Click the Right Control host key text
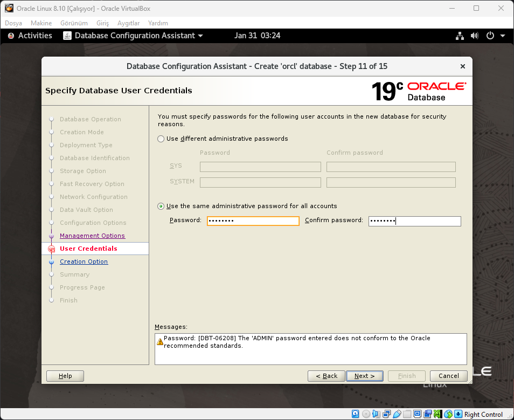 click(483, 415)
